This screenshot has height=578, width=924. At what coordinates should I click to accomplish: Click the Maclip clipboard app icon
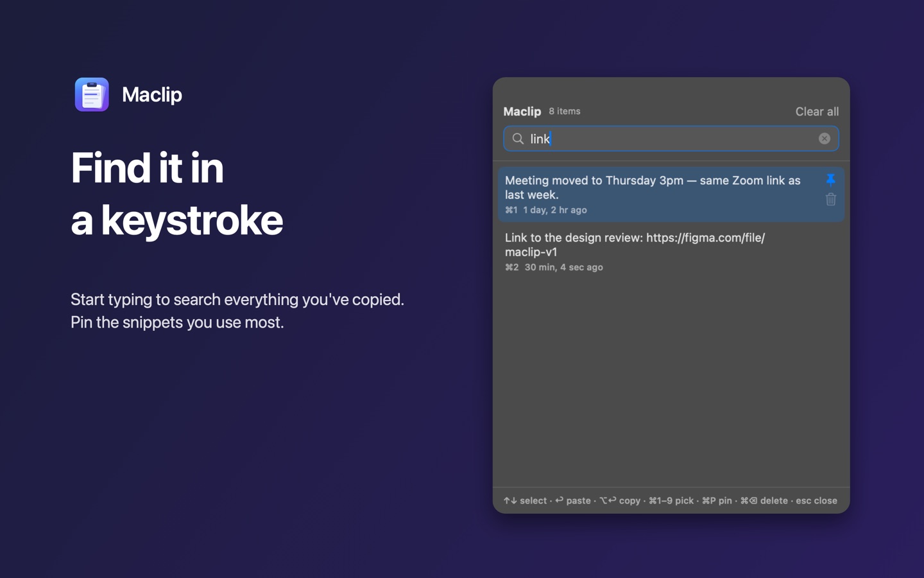point(92,94)
